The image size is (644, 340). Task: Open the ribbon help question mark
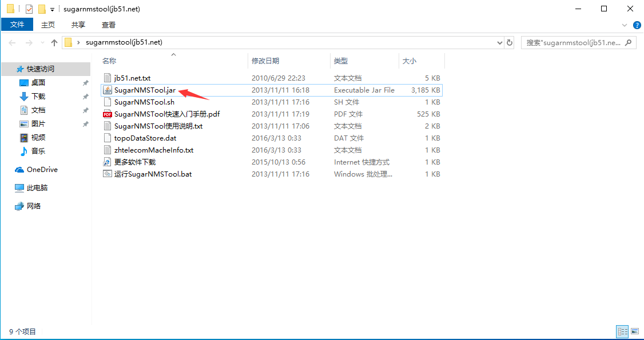[636, 25]
